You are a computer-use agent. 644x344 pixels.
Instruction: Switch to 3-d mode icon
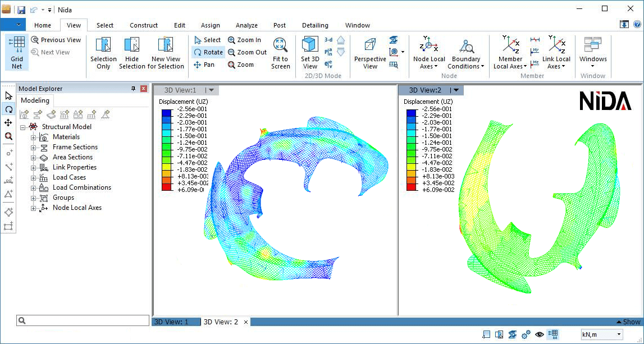328,40
